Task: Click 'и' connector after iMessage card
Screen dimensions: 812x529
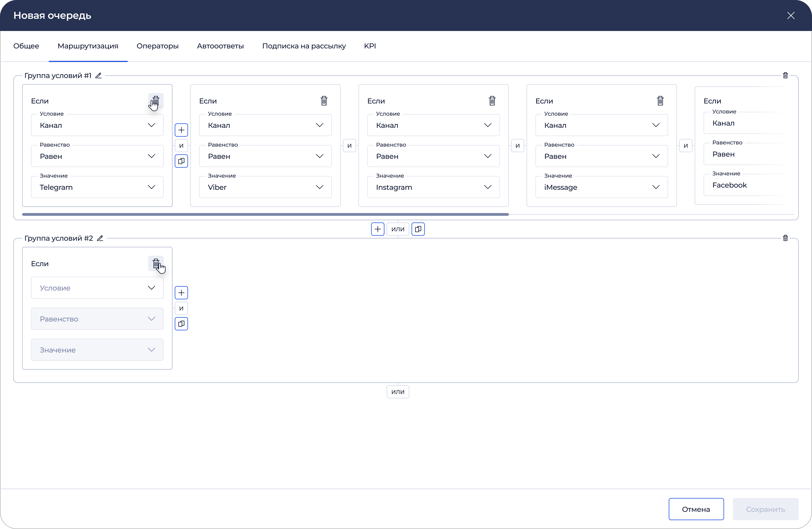Action: click(686, 145)
